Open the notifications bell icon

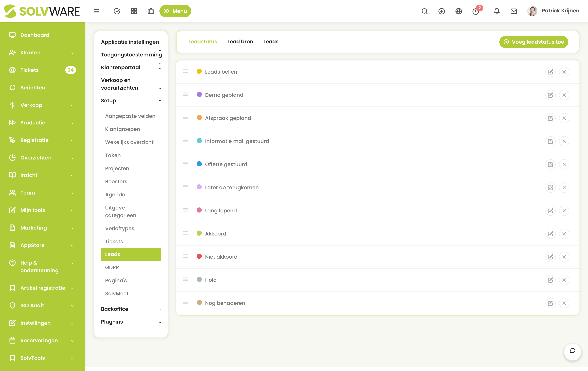tap(497, 11)
